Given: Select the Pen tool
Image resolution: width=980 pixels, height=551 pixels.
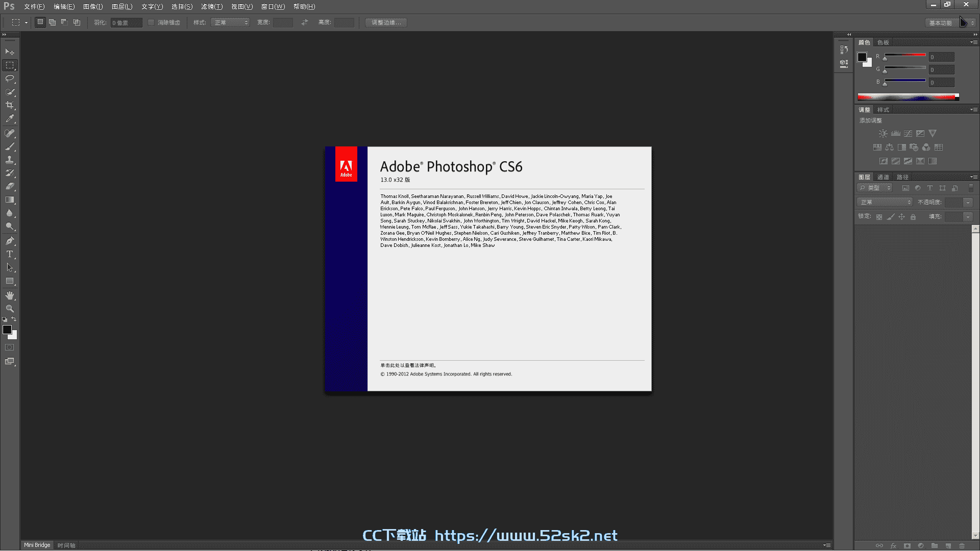Looking at the screenshot, I should point(10,241).
